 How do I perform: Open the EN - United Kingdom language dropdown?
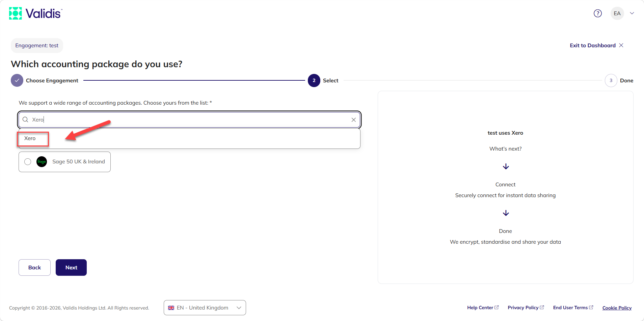(x=205, y=308)
